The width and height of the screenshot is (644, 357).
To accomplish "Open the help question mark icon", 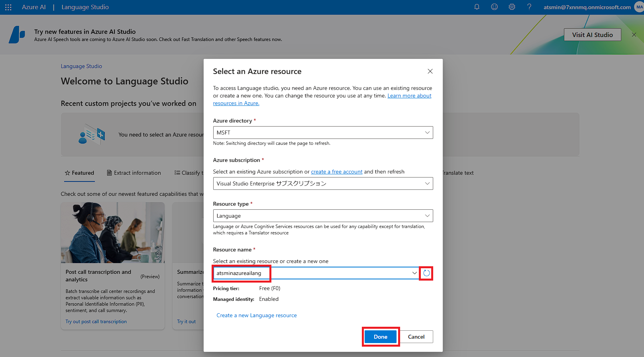I will pos(529,7).
